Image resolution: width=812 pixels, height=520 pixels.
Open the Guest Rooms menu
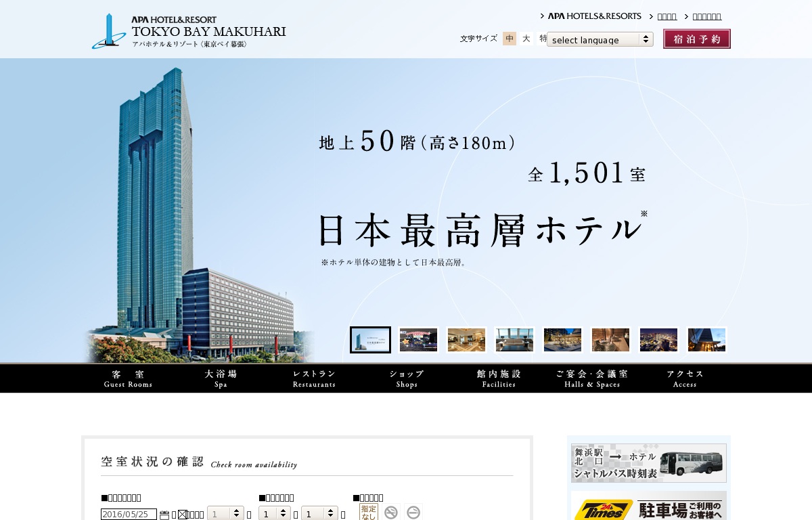[x=128, y=378]
